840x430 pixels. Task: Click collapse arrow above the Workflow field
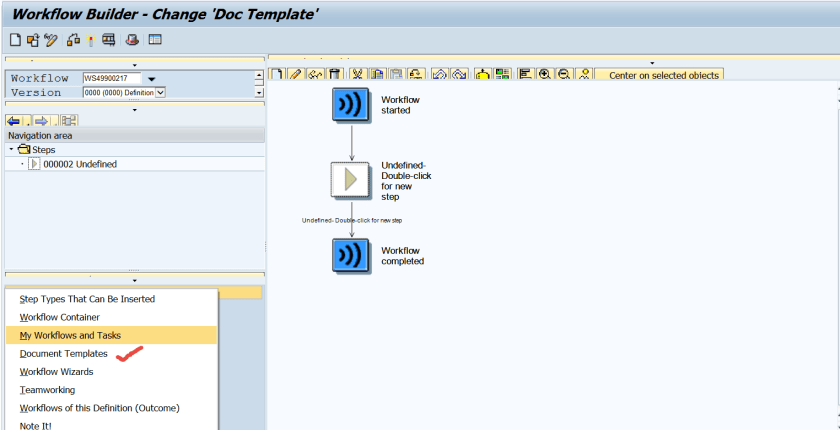pyautogui.click(x=134, y=65)
